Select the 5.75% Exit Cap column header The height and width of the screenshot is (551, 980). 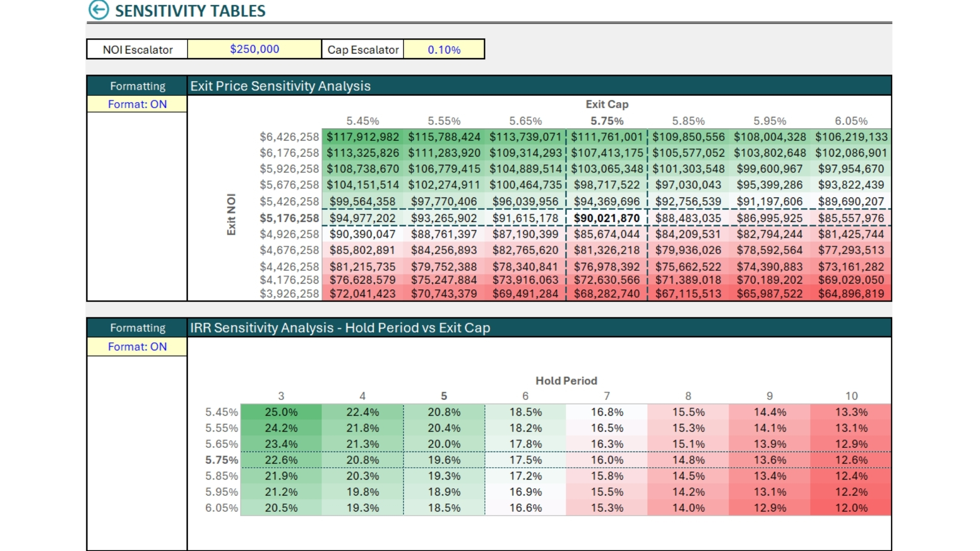(606, 121)
